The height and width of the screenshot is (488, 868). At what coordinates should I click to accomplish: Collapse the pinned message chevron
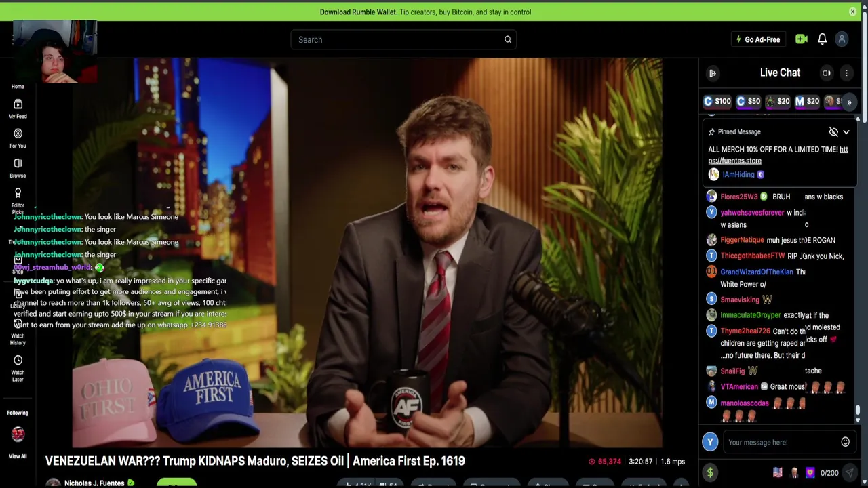pos(846,132)
